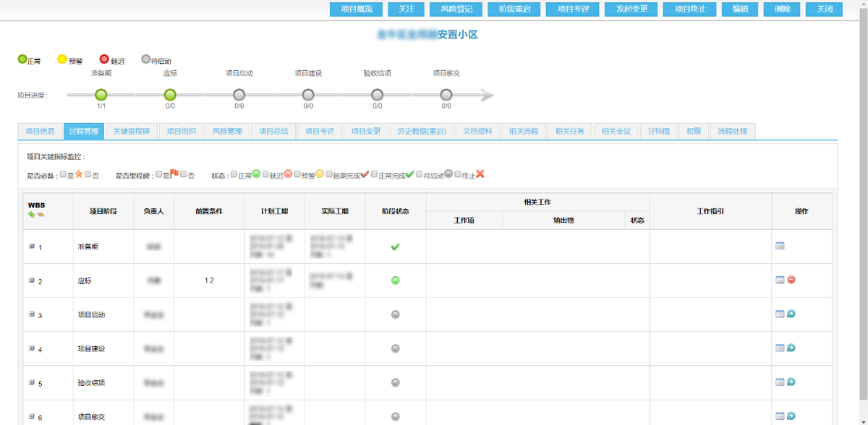Click the 编辑 button
Viewport: 868px width, 425px height.
click(x=740, y=9)
